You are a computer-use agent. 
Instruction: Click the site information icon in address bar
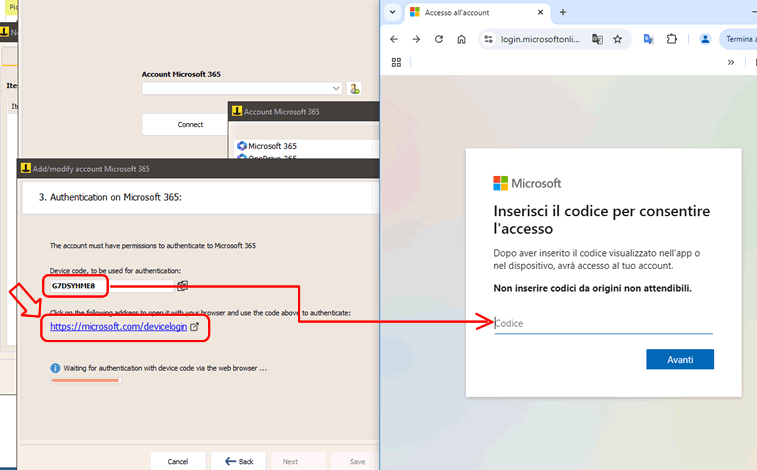click(489, 39)
